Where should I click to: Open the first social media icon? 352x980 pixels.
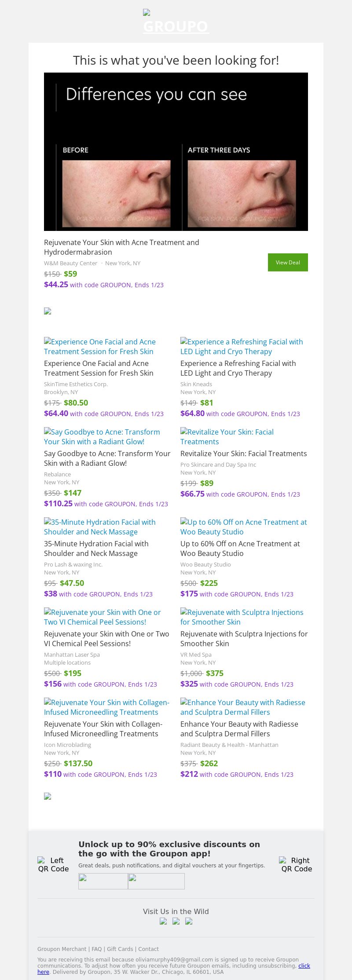pyautogui.click(x=163, y=921)
